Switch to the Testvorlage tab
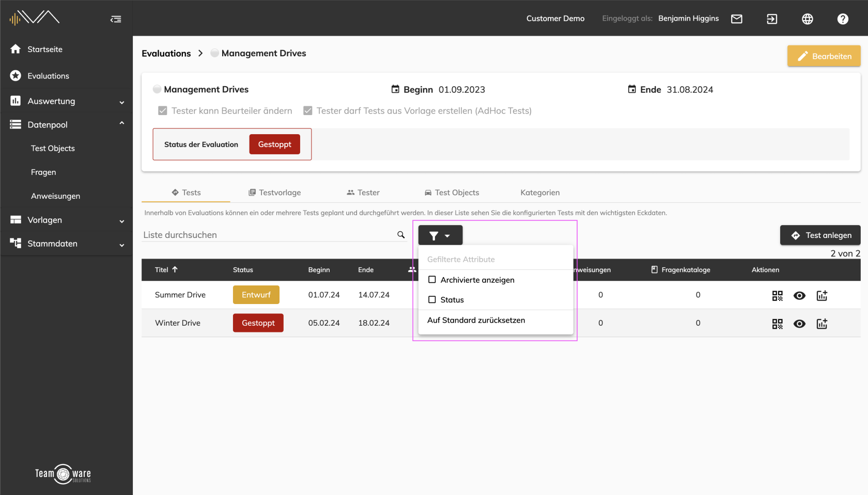Screen dimensions: 868x495 [274, 193]
